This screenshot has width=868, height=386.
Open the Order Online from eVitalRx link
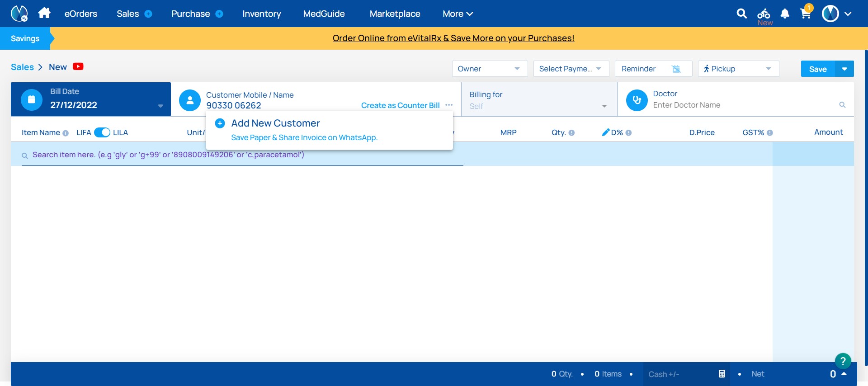click(453, 38)
